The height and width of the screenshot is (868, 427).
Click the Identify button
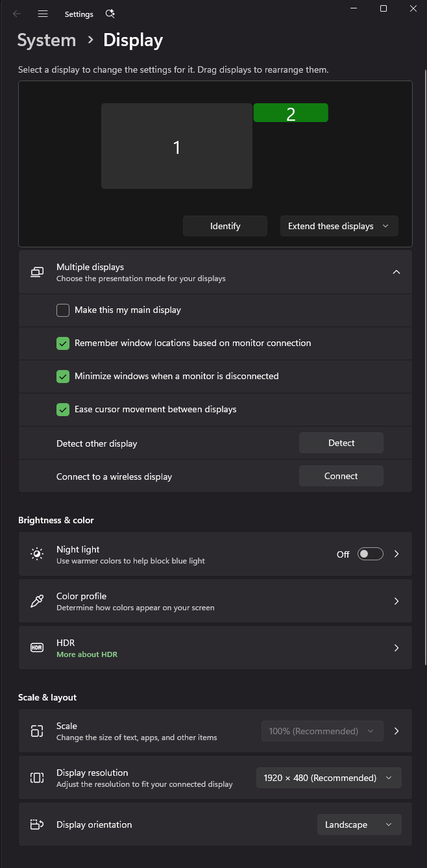(225, 226)
